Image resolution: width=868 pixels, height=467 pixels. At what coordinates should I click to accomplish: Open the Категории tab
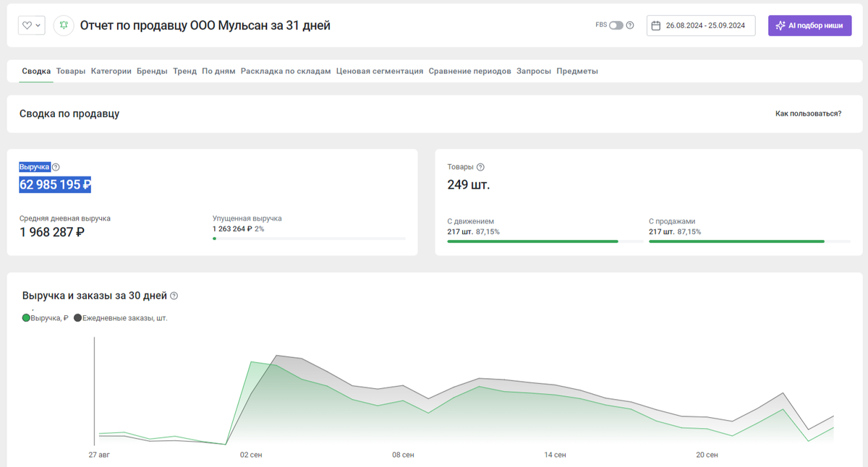111,71
